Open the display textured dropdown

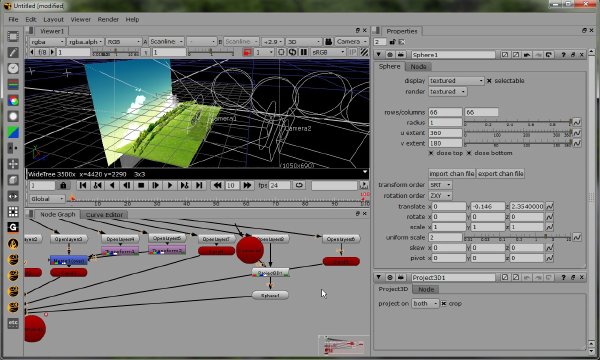pos(456,81)
